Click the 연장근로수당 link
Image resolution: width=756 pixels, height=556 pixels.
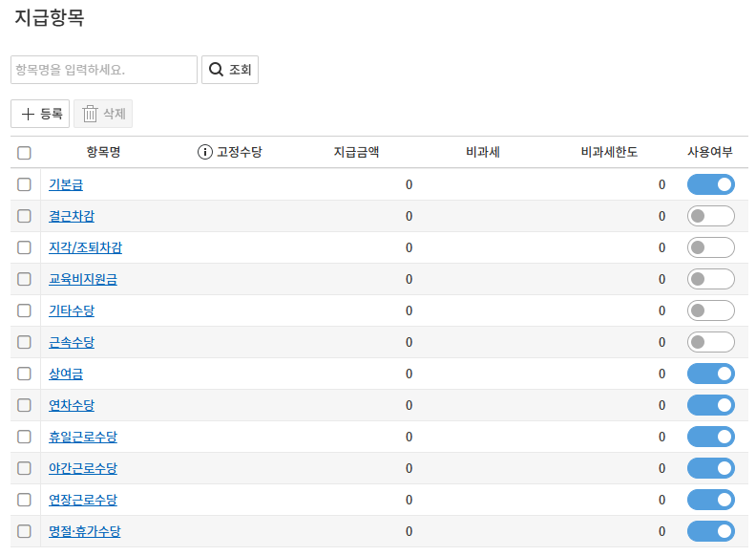click(x=83, y=500)
